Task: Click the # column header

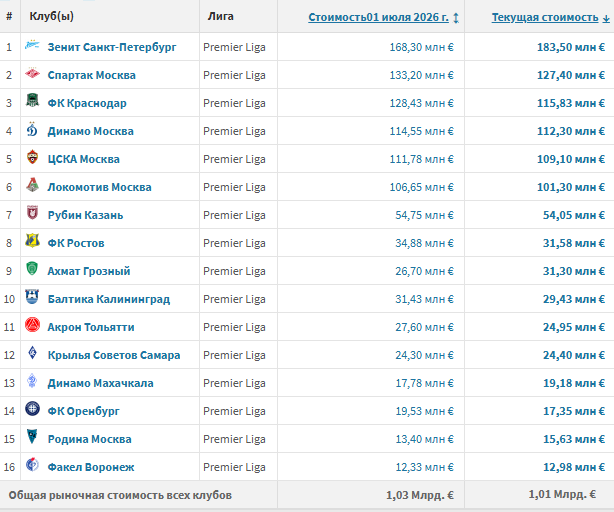Action: pyautogui.click(x=9, y=16)
